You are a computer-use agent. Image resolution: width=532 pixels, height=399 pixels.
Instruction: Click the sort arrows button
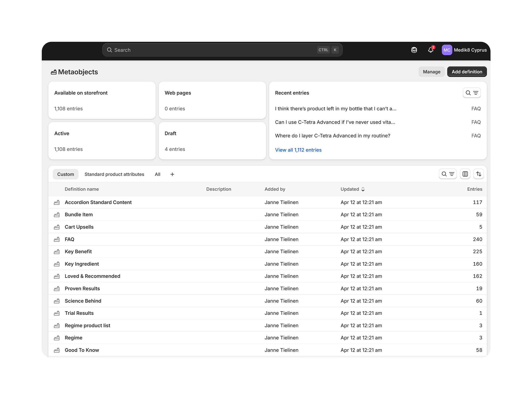point(479,174)
